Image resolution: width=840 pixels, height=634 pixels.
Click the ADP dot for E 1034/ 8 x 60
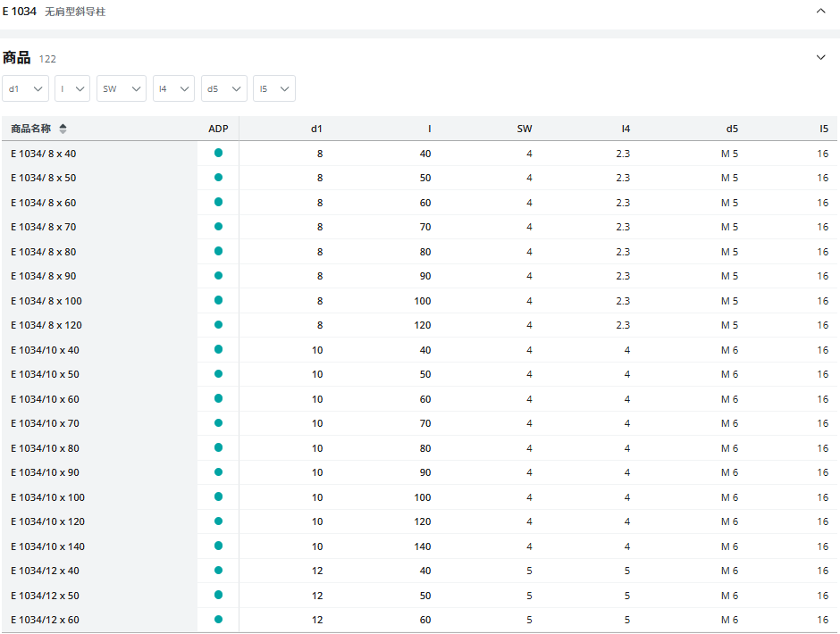coord(218,202)
